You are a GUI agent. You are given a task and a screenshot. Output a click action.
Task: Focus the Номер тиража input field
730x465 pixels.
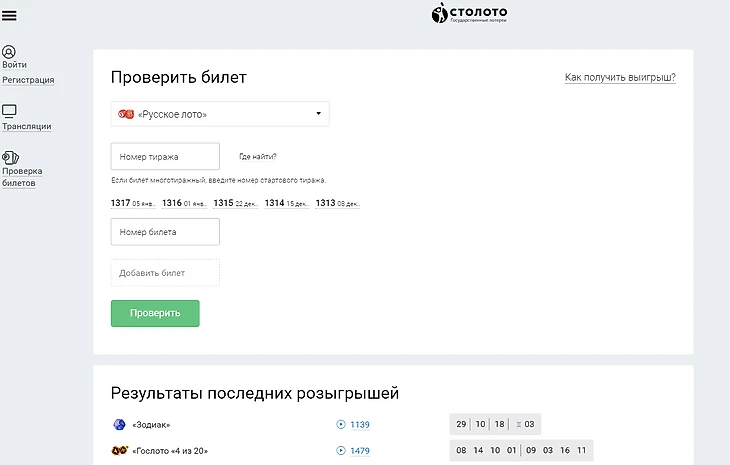pyautogui.click(x=165, y=157)
